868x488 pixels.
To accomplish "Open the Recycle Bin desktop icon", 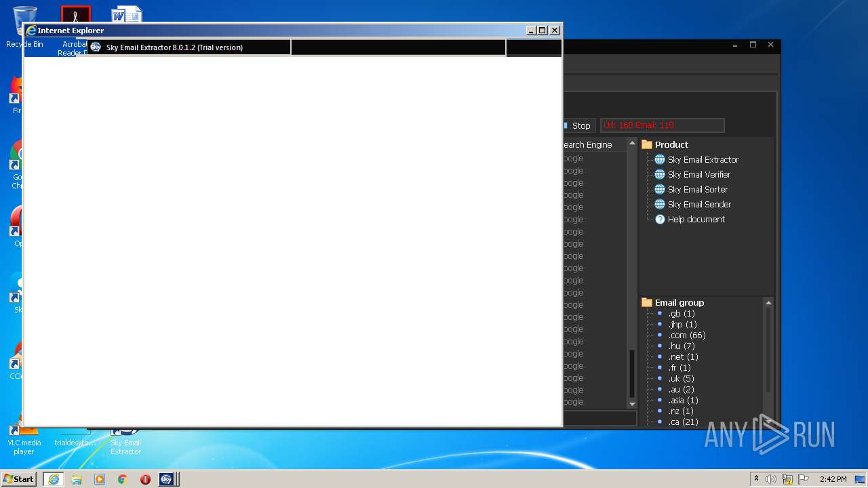I will point(24,27).
